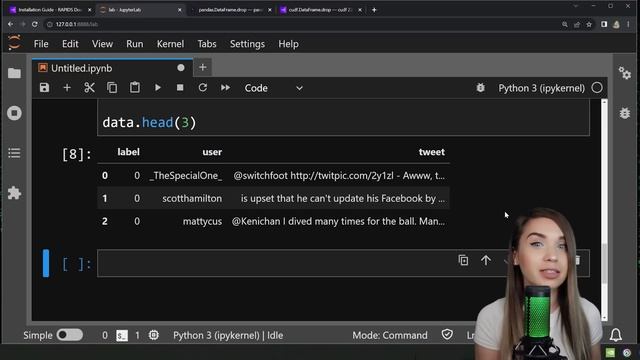Click the 'label' column header

pyautogui.click(x=129, y=152)
